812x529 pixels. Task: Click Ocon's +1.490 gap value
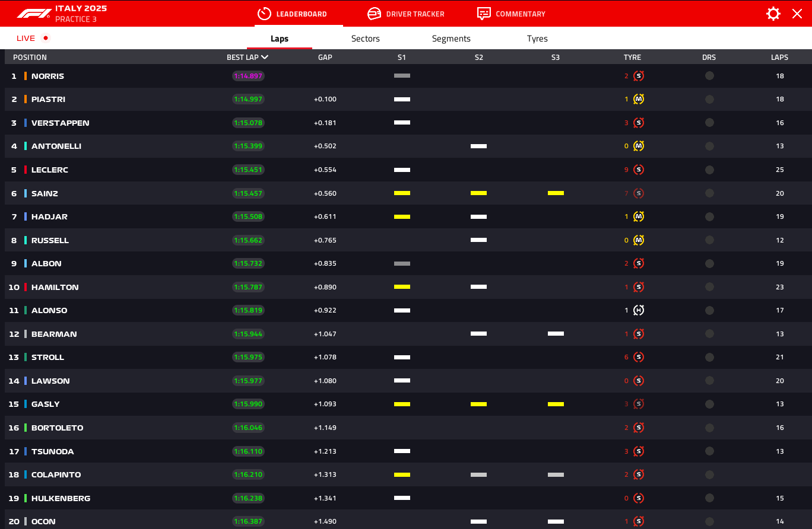[325, 521]
